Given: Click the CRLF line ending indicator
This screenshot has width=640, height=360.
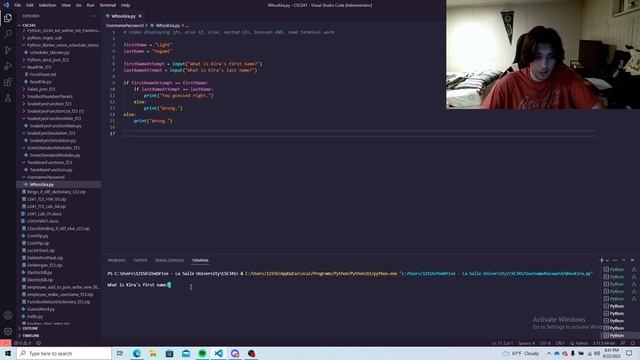Looking at the screenshot, I should click(560, 343).
